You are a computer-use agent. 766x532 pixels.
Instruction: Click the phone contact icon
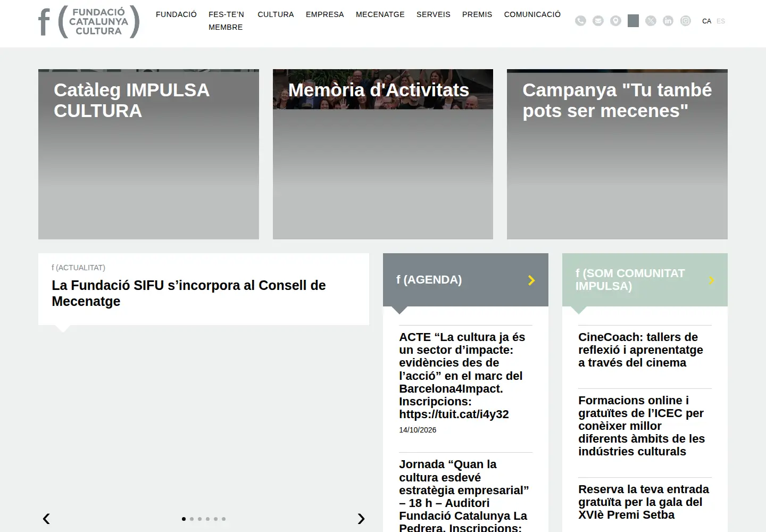580,21
